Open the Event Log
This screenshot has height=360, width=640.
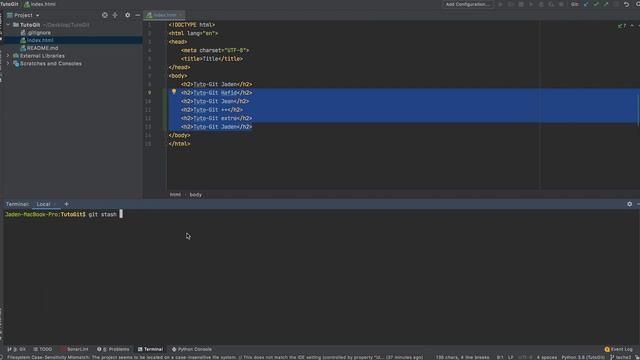click(618, 349)
